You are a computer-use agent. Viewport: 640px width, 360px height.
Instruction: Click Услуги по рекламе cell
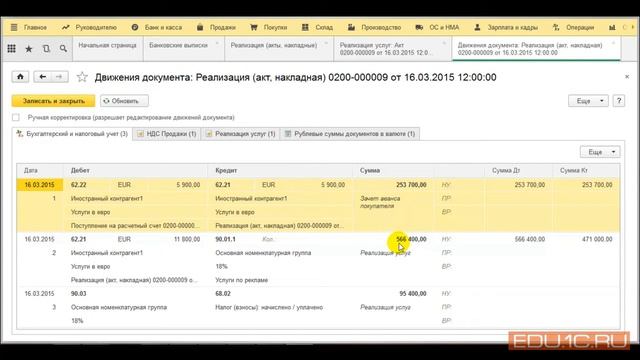click(x=242, y=280)
